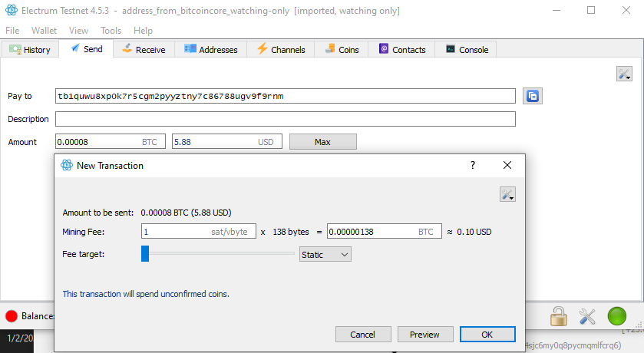Open preferences wrench icon in status bar
644x353 pixels.
point(587,316)
